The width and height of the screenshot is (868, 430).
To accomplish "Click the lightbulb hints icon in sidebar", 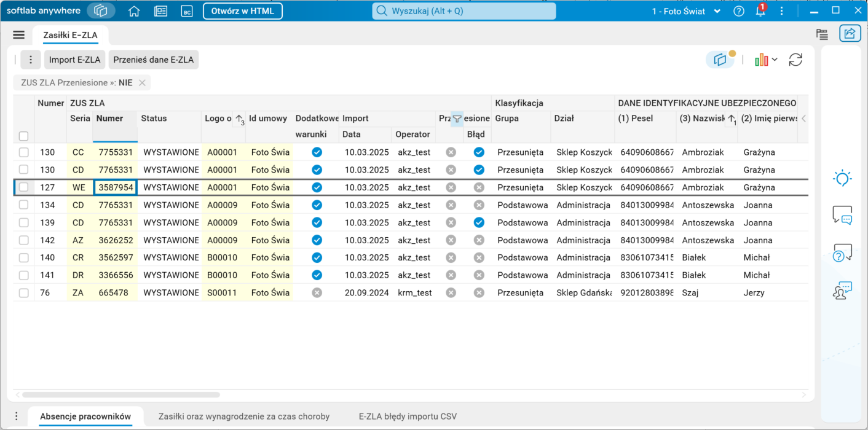I will click(x=842, y=179).
